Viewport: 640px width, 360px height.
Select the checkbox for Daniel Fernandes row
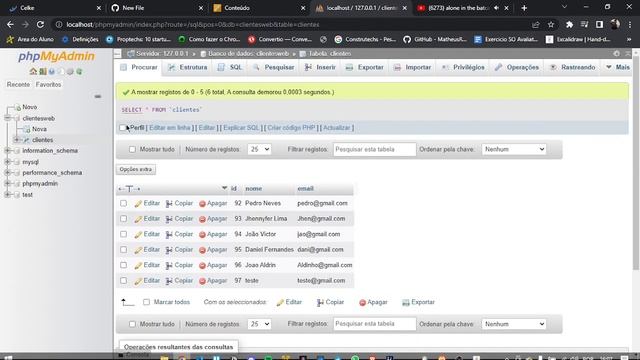coord(123,250)
